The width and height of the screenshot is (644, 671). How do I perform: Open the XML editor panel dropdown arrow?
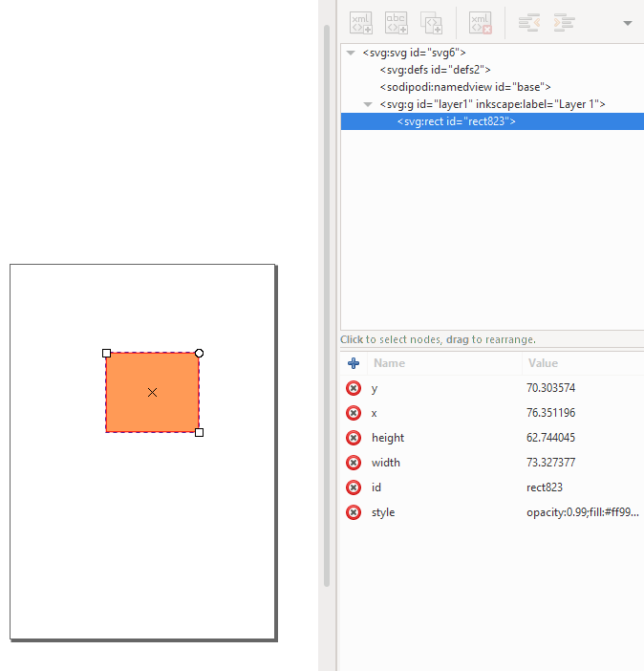628,23
